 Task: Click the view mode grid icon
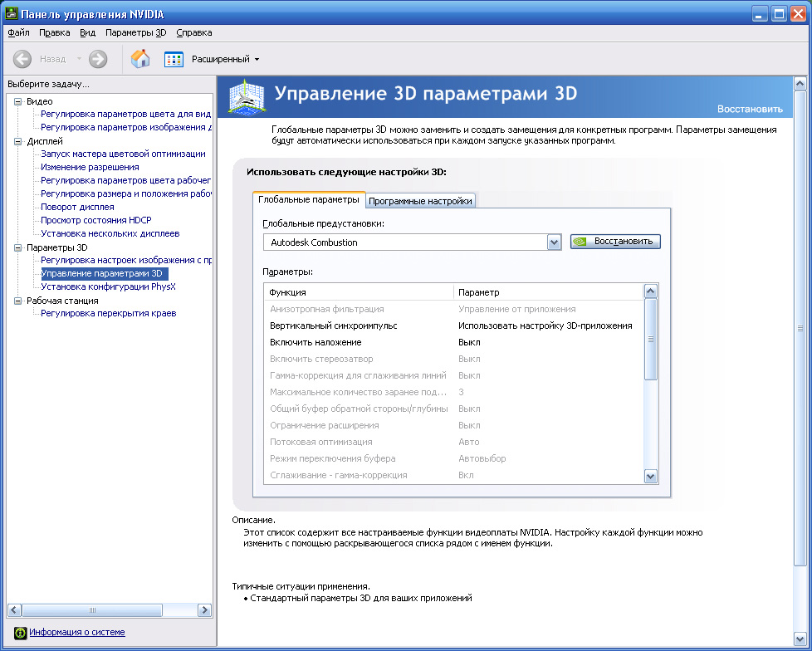(x=174, y=59)
